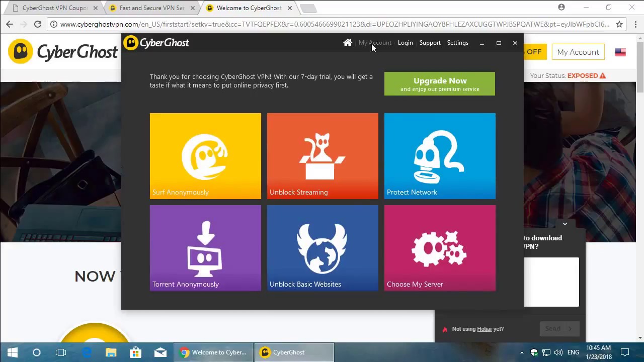
Task: Close the Welcome to CyberGhost tab
Action: 289,8
